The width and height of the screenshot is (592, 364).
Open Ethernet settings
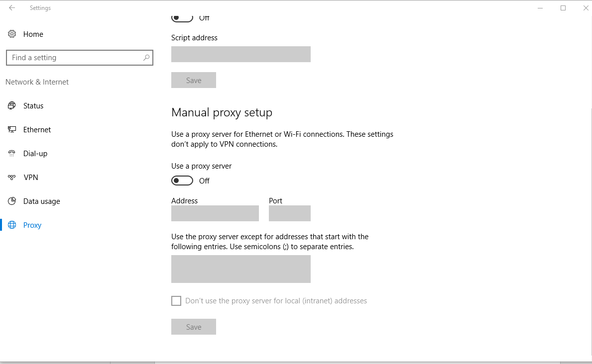coord(37,129)
